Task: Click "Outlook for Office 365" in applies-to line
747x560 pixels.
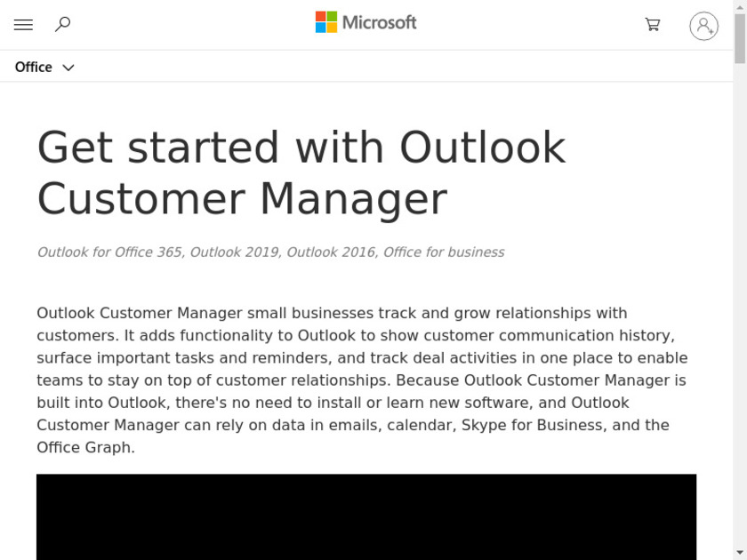Action: 109,252
